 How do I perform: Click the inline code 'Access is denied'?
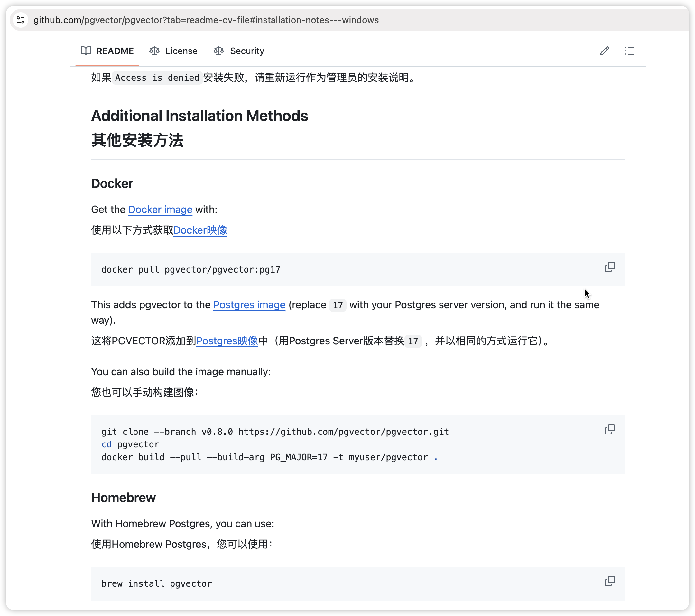157,78
